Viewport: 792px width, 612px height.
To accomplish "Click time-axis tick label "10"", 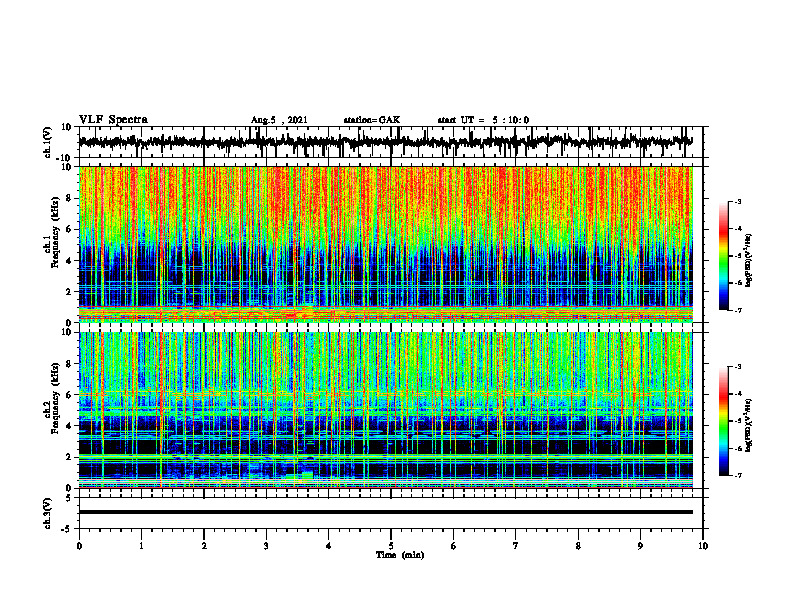I will pos(703,546).
